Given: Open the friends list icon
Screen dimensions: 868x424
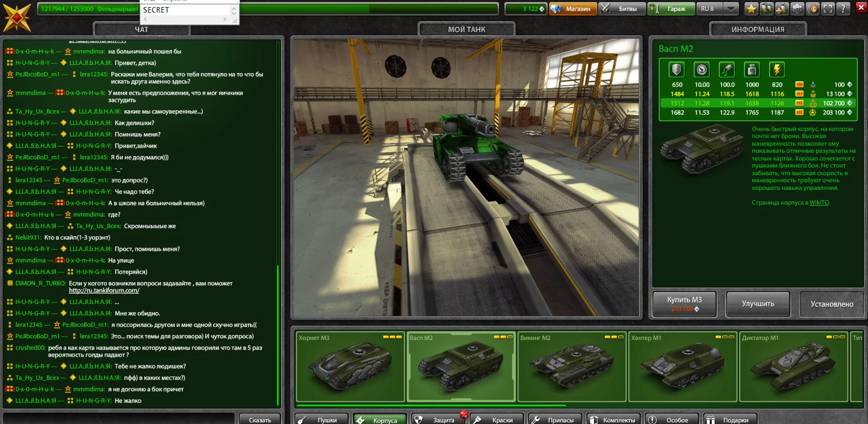Looking at the screenshot, I should pos(767,9).
